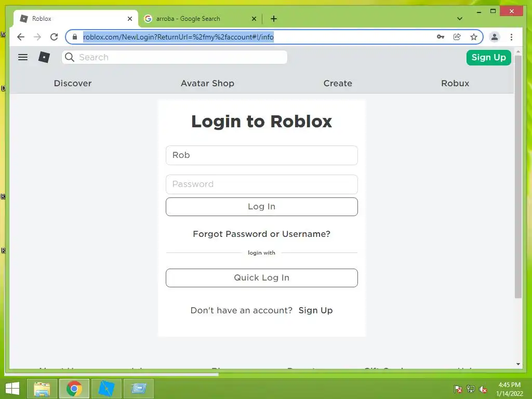The image size is (532, 399).
Task: Click the Sign Up link below form
Action: pyautogui.click(x=315, y=311)
